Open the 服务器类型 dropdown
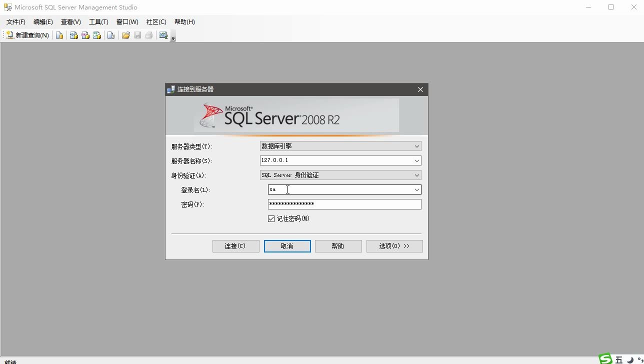The height and width of the screenshot is (364, 644). [x=340, y=146]
